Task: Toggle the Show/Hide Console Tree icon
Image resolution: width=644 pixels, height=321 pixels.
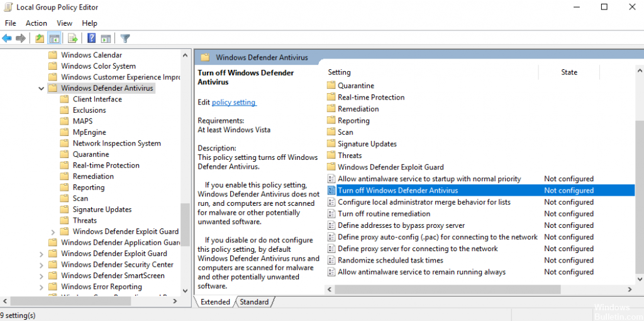Action: coord(54,38)
